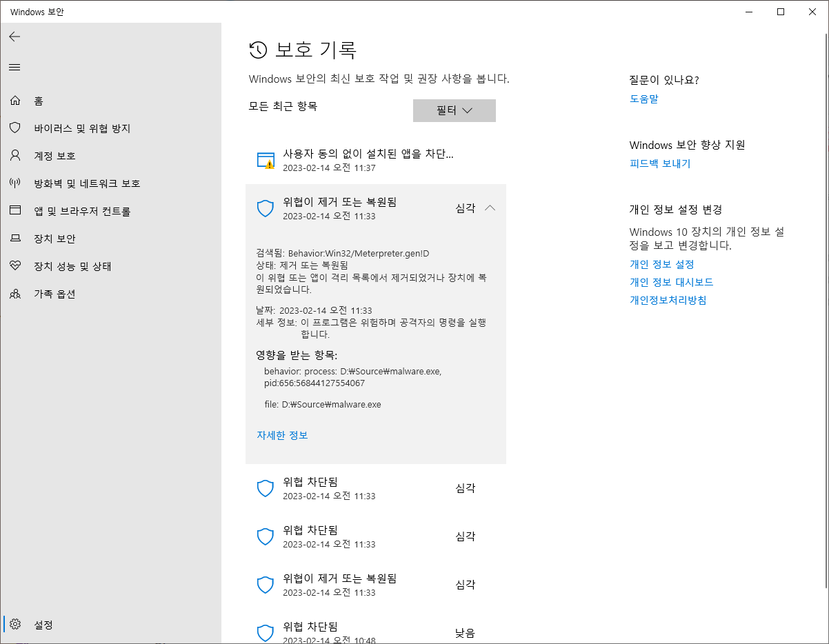This screenshot has width=829, height=644.
Task: Click the 상태: 제거 또는 복원됨 line
Action: pyautogui.click(x=302, y=265)
